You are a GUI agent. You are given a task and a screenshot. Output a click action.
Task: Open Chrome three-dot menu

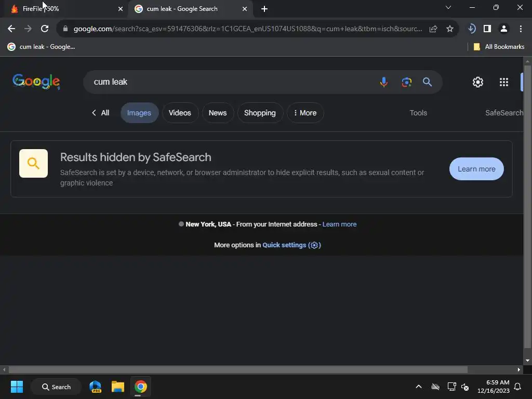pyautogui.click(x=521, y=29)
